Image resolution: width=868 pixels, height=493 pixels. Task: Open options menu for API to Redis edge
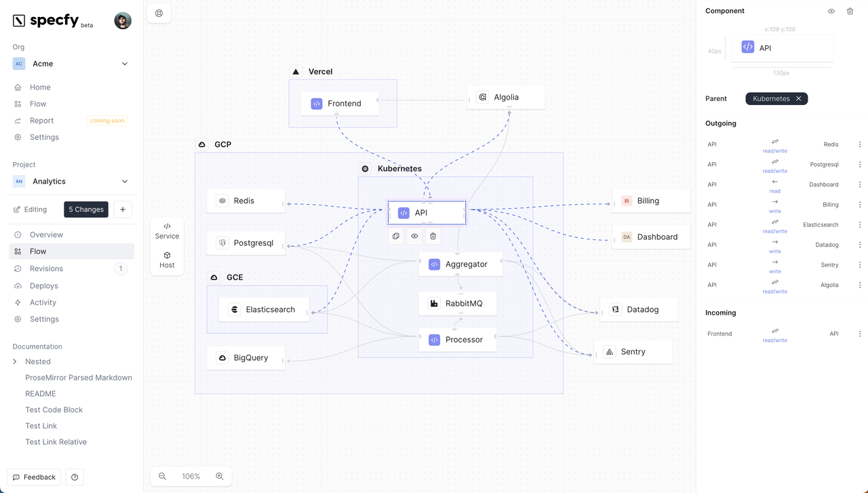click(860, 144)
